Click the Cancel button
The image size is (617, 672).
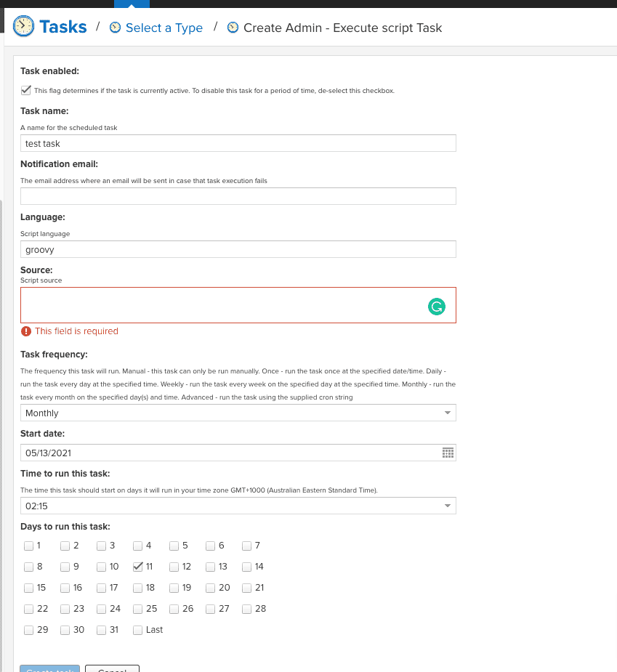pyautogui.click(x=112, y=669)
